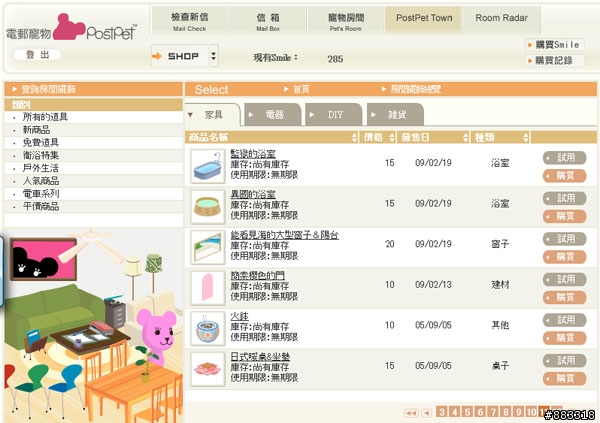The image size is (600, 423).
Task: Go to page 3
Action: tap(442, 412)
